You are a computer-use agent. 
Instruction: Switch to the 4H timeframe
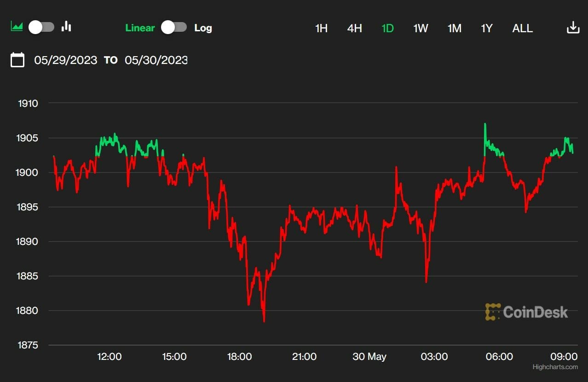[x=354, y=28]
